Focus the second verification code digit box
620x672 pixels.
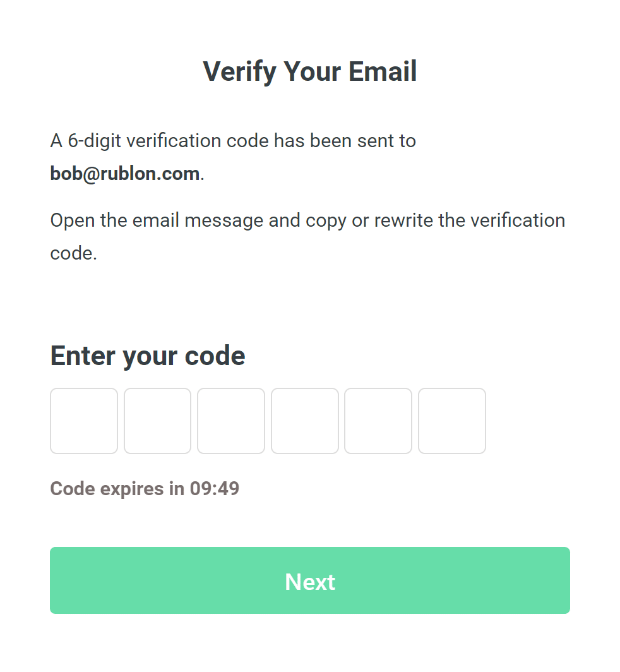tap(157, 421)
